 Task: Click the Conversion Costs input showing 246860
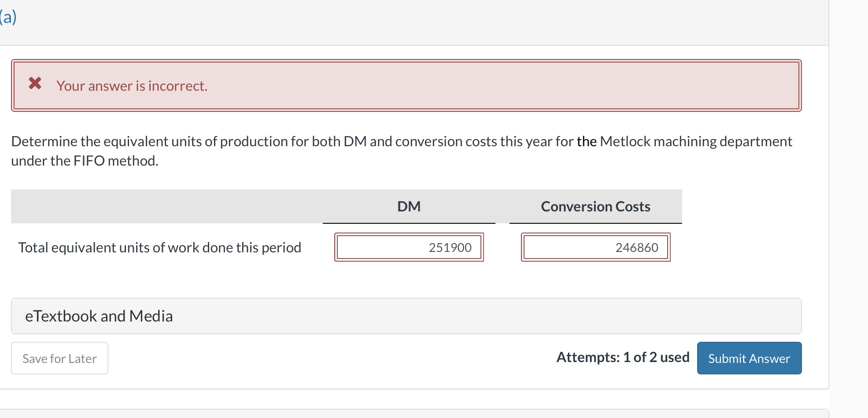[595, 248]
